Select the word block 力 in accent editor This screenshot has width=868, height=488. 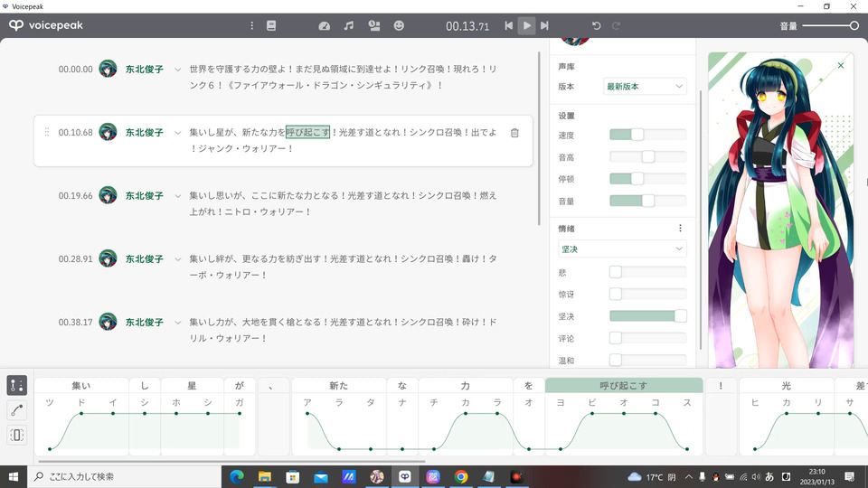point(466,386)
